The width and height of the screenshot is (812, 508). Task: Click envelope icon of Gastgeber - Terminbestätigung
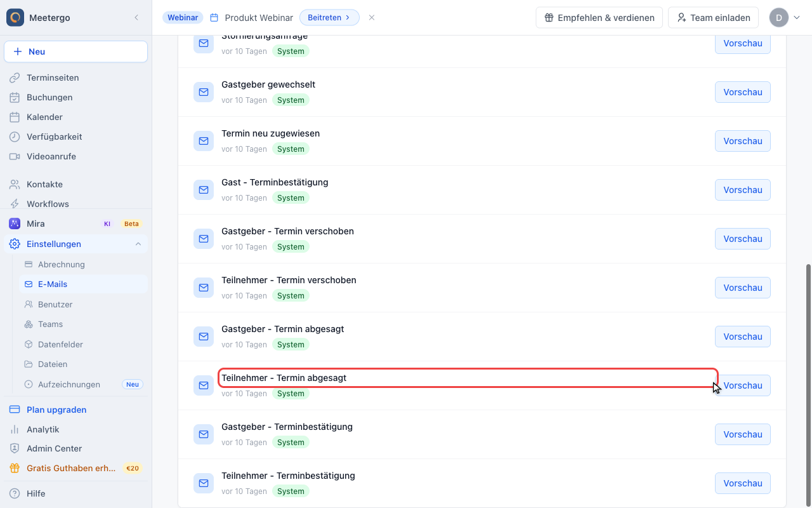pos(204,434)
